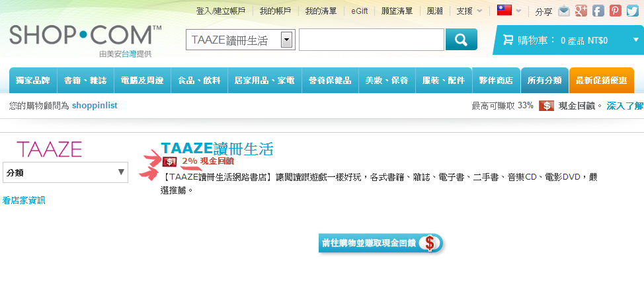
Task: Share on Pinterest icon
Action: point(616,11)
